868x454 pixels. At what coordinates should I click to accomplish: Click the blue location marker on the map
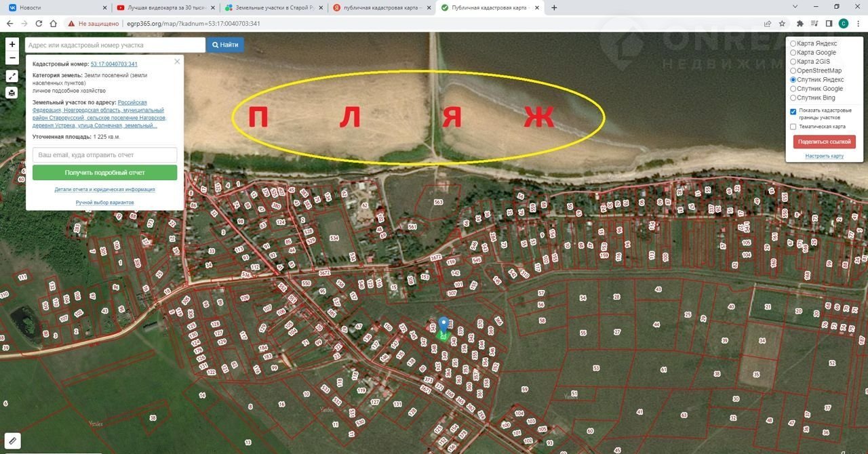pyautogui.click(x=443, y=325)
